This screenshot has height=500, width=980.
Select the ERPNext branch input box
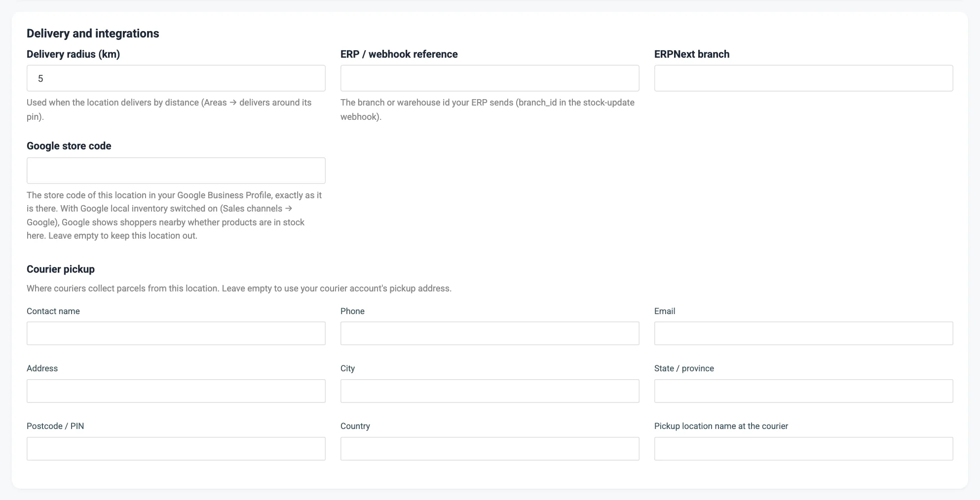pyautogui.click(x=803, y=78)
